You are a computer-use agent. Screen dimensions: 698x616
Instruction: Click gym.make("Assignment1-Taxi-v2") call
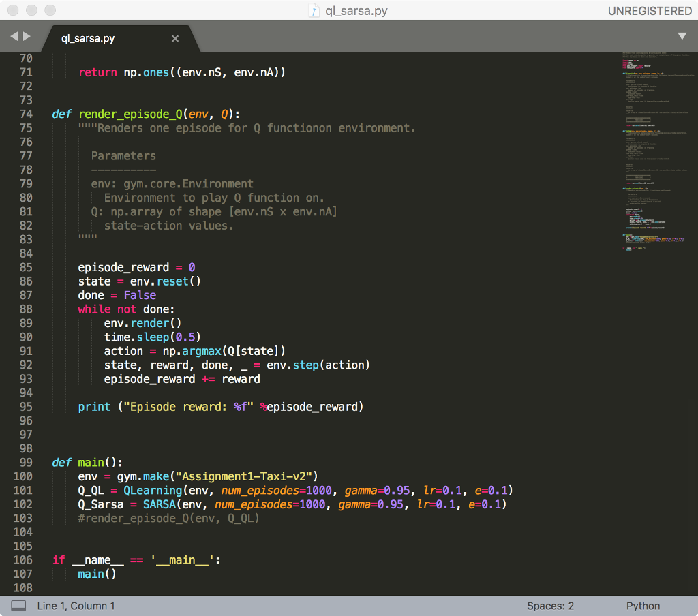click(217, 477)
